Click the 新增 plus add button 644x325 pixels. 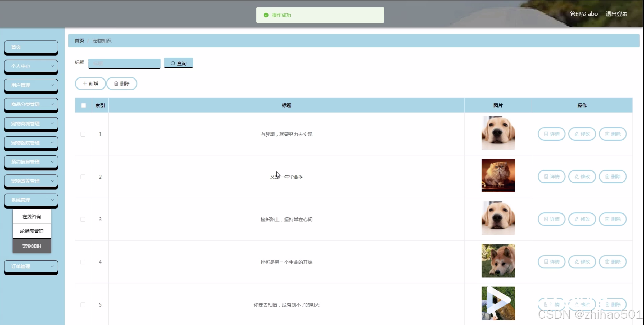point(90,83)
